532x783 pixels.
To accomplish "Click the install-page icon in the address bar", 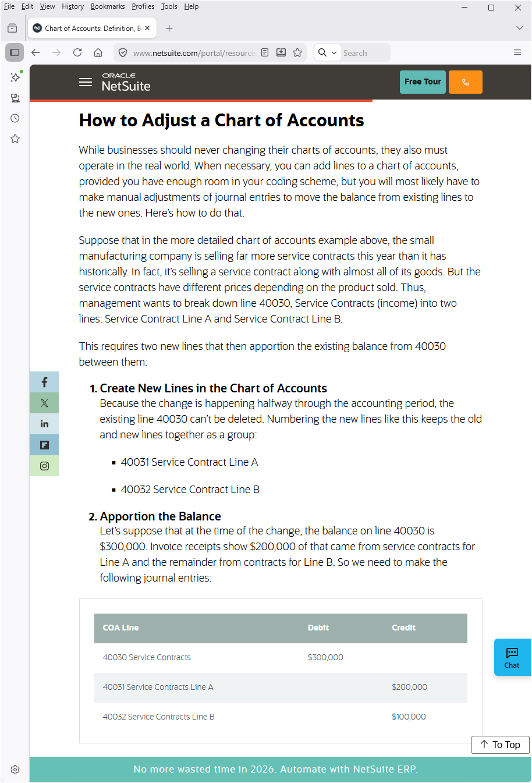I will coord(281,52).
